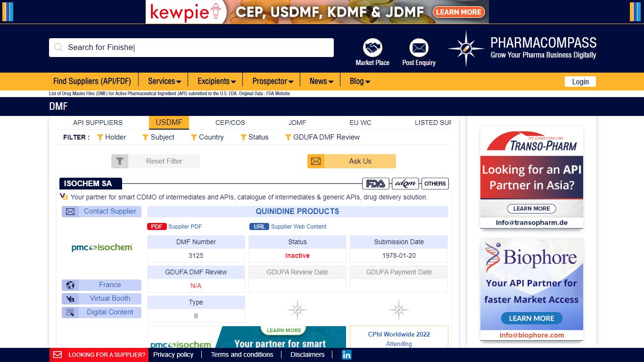Open the Country filter dropdown
Viewport: 644px width, 362px height.
pos(207,137)
